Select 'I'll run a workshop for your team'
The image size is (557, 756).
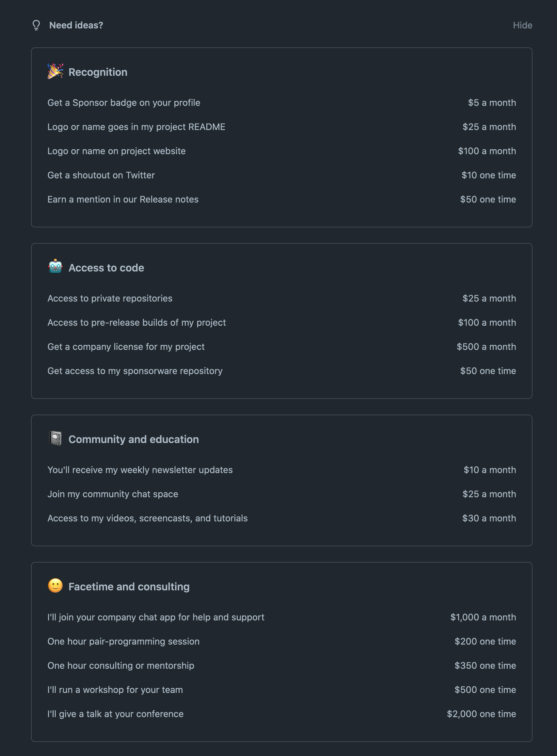[115, 690]
